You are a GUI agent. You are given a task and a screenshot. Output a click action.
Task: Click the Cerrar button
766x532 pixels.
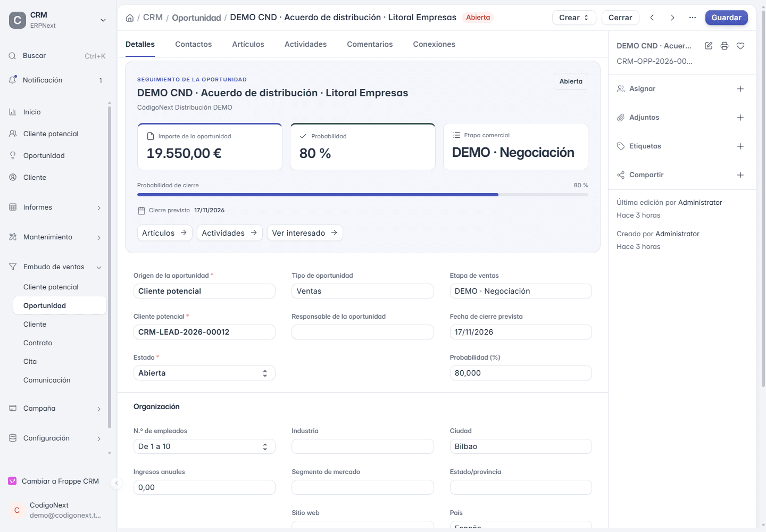620,18
